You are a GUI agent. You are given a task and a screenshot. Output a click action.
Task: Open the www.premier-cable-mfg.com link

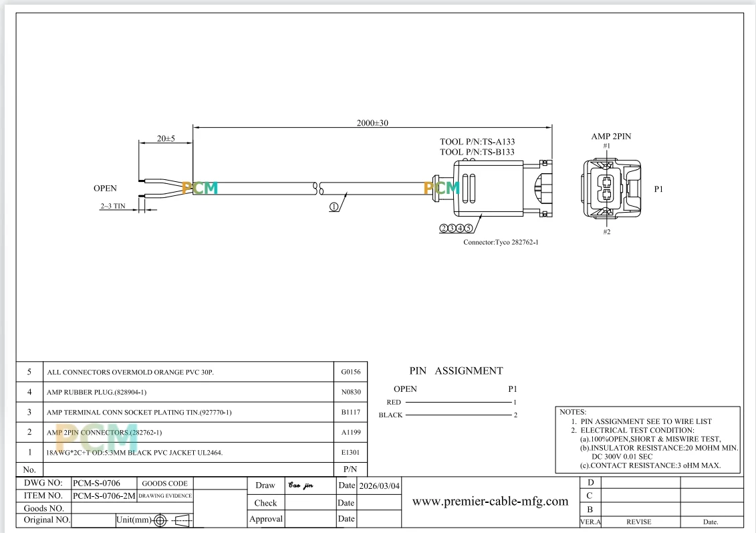[490, 501]
